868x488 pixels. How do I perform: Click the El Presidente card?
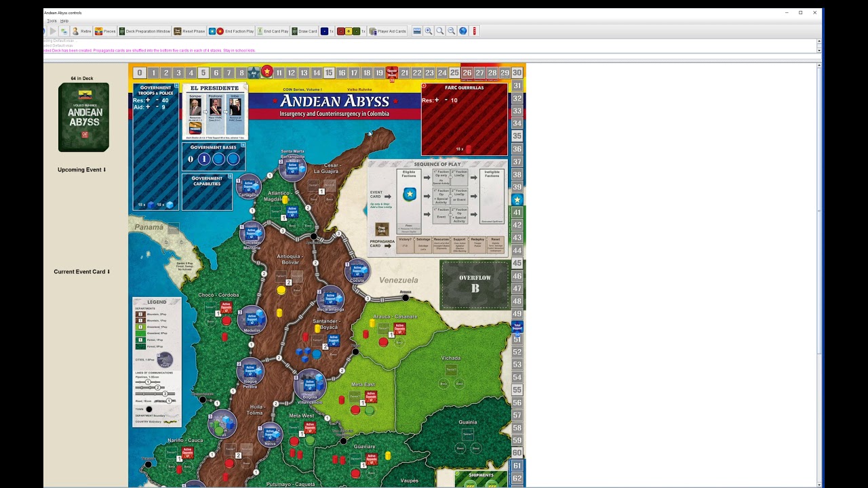tap(215, 112)
